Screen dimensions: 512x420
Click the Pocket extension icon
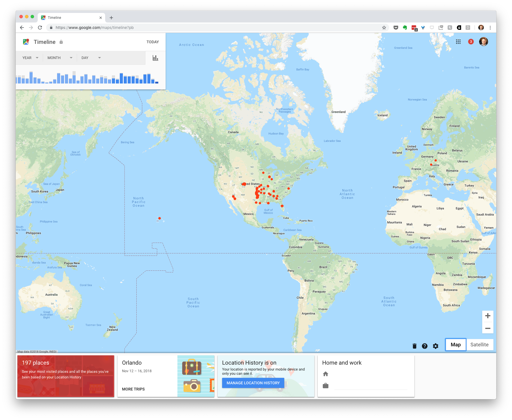coord(396,28)
